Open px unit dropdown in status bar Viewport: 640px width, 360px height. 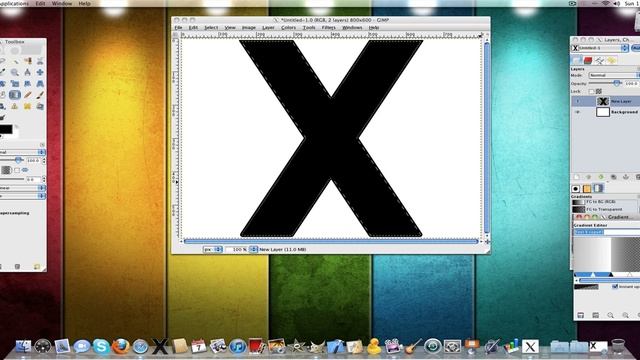[213, 249]
